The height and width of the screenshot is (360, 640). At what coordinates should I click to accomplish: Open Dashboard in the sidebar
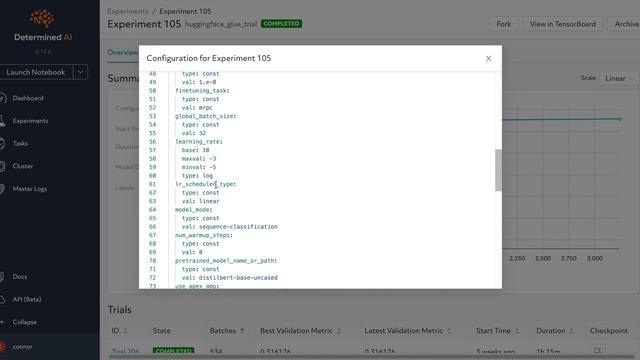click(28, 98)
